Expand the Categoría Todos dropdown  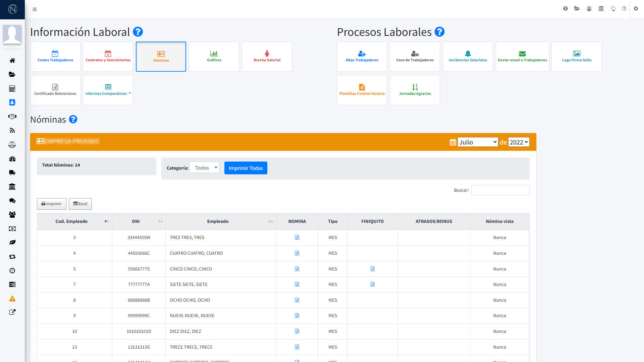coord(204,168)
